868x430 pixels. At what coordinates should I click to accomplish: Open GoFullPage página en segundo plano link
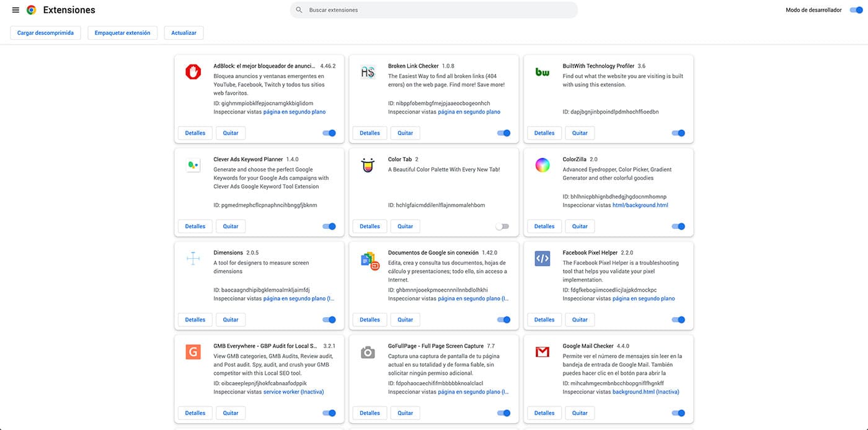[474, 392]
